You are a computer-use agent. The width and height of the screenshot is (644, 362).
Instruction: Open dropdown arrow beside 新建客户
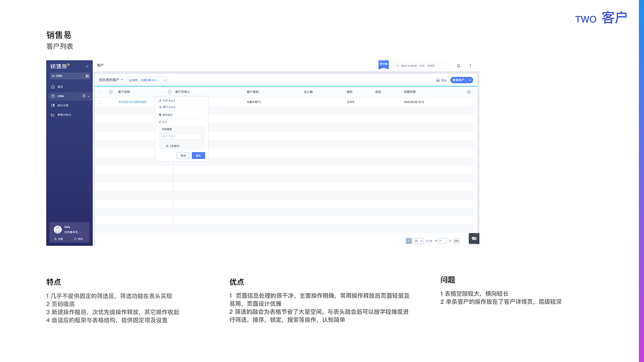470,80
